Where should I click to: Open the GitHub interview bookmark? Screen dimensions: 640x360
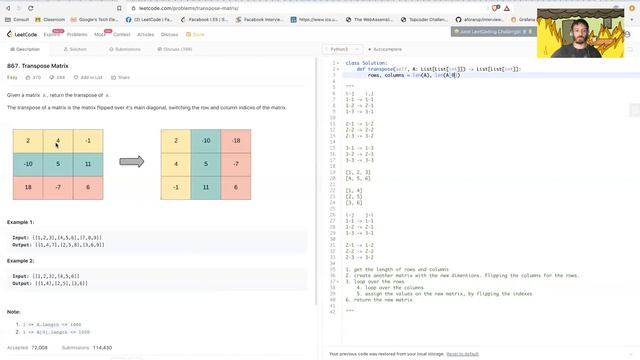[x=479, y=19]
